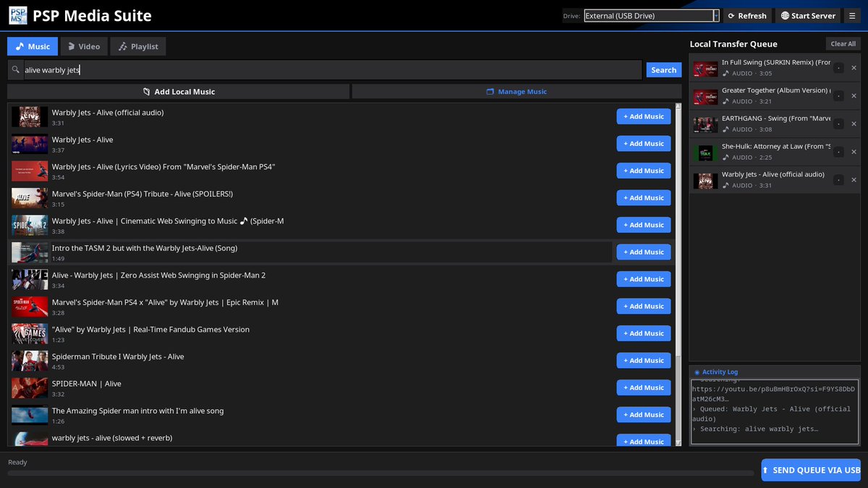
Task: Add Music for Zero Assist Web Swinging result
Action: click(643, 279)
